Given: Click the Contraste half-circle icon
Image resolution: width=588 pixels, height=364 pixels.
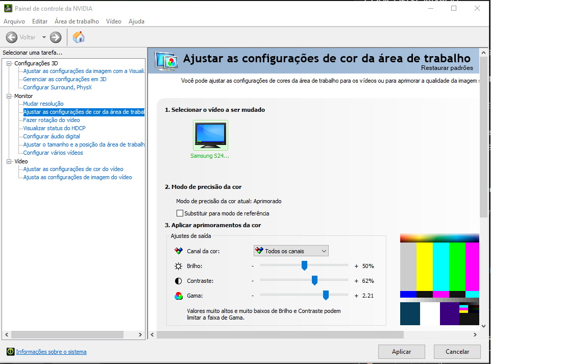Looking at the screenshot, I should coord(179,281).
